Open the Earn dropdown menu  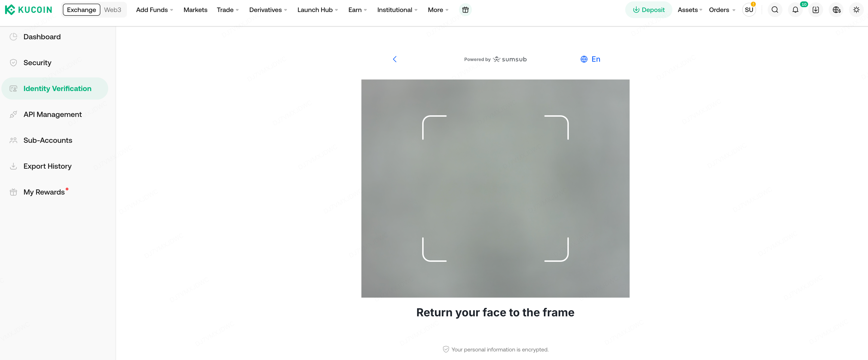pos(357,10)
